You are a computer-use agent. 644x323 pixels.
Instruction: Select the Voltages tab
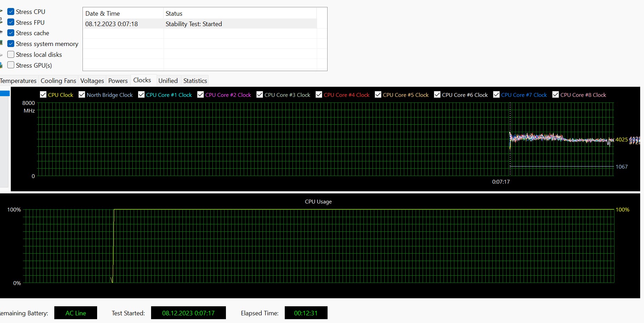[92, 81]
